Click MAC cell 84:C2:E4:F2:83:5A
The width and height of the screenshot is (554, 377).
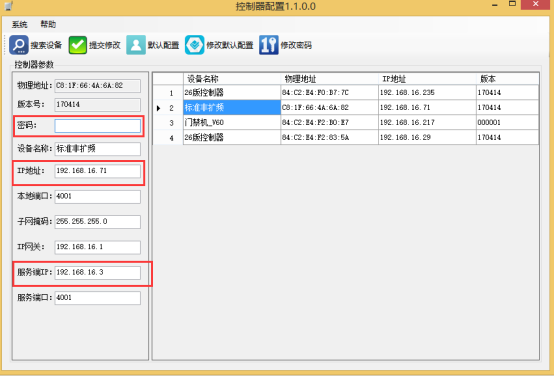(x=330, y=137)
